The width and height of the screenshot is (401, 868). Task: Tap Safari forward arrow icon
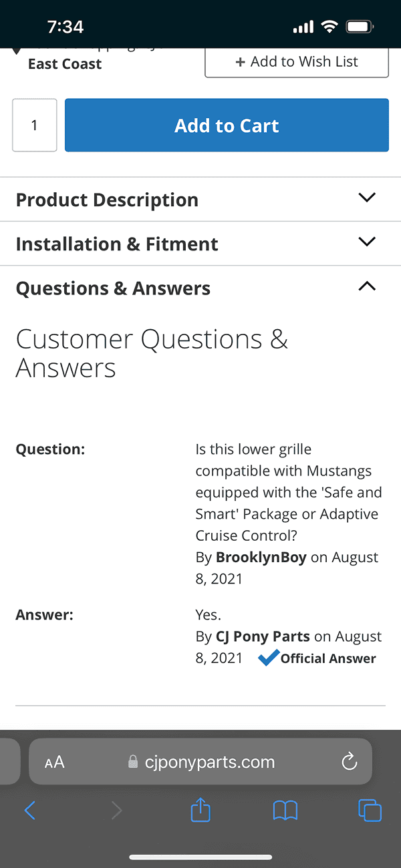click(x=116, y=811)
